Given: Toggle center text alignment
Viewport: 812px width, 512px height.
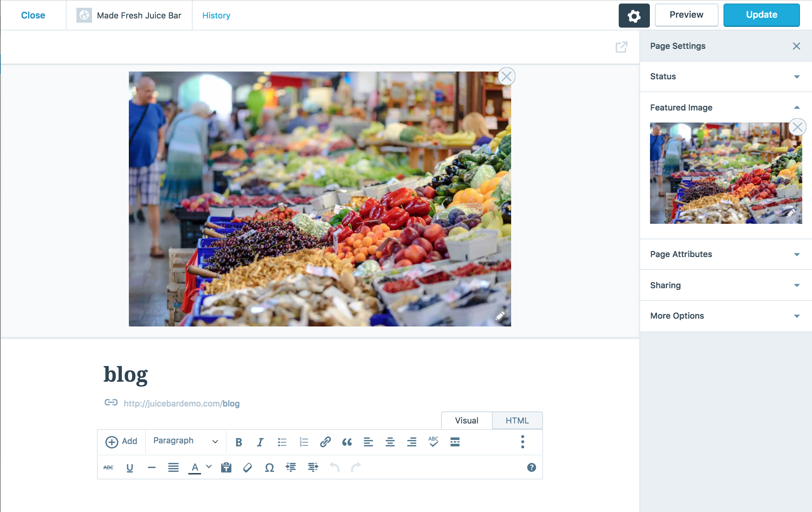Looking at the screenshot, I should point(390,442).
